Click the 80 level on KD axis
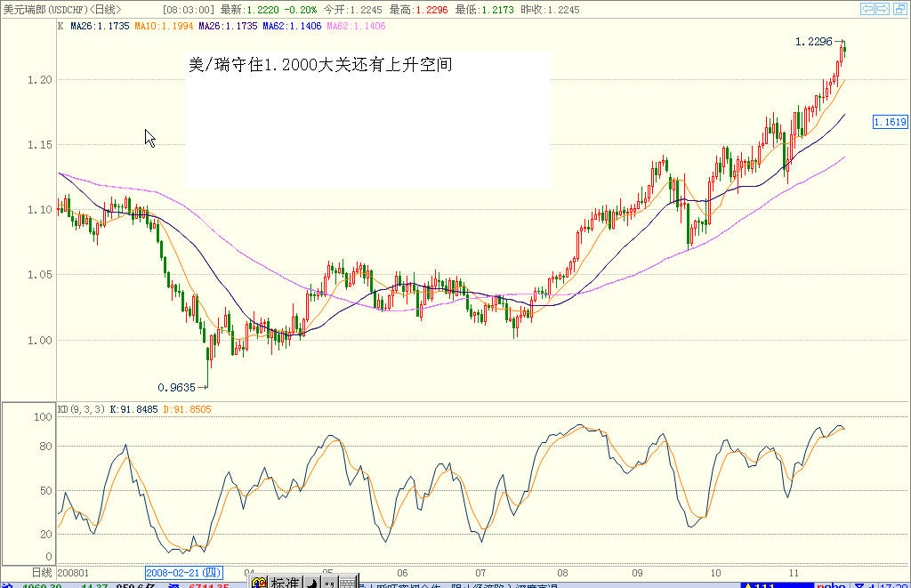The height and width of the screenshot is (588, 911). [x=45, y=447]
